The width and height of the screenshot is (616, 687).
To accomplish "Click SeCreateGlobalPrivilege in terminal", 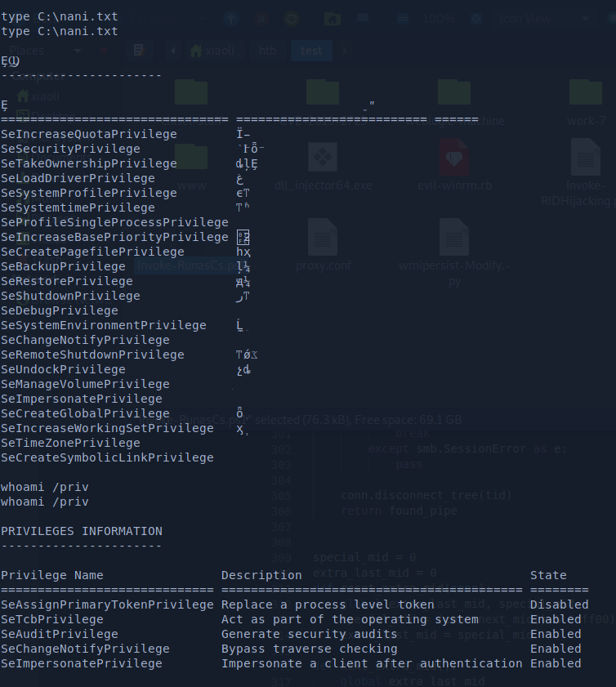I will point(86,413).
